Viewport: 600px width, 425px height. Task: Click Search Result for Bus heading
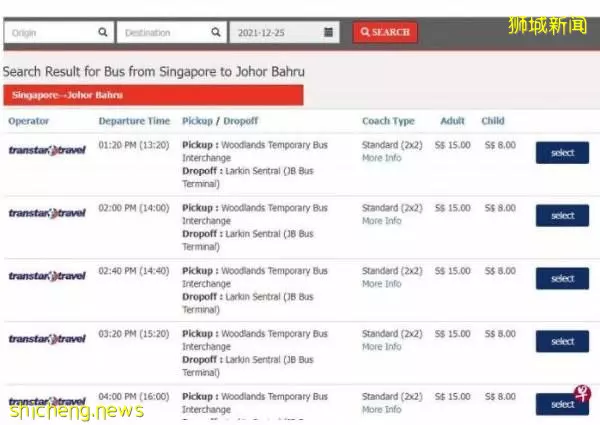[153, 72]
